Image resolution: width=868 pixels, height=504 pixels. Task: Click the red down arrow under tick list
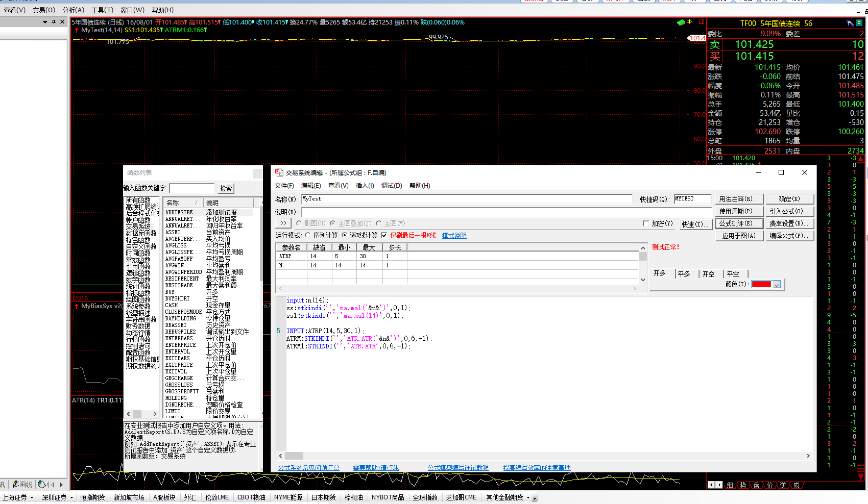pyautogui.click(x=860, y=477)
